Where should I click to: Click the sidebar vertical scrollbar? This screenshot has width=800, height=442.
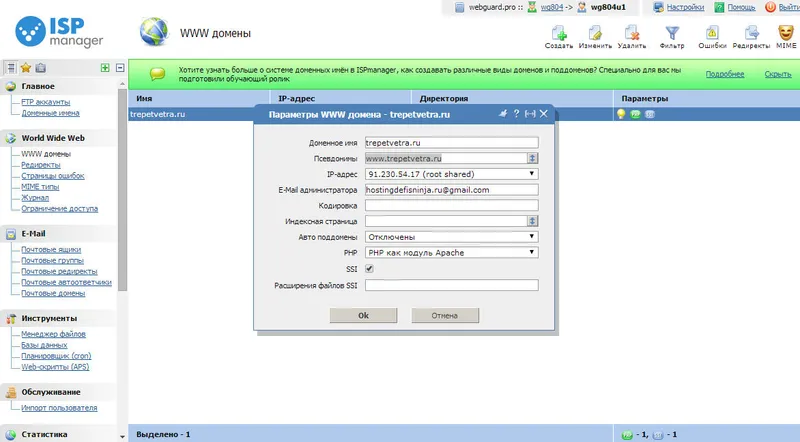coord(122,189)
